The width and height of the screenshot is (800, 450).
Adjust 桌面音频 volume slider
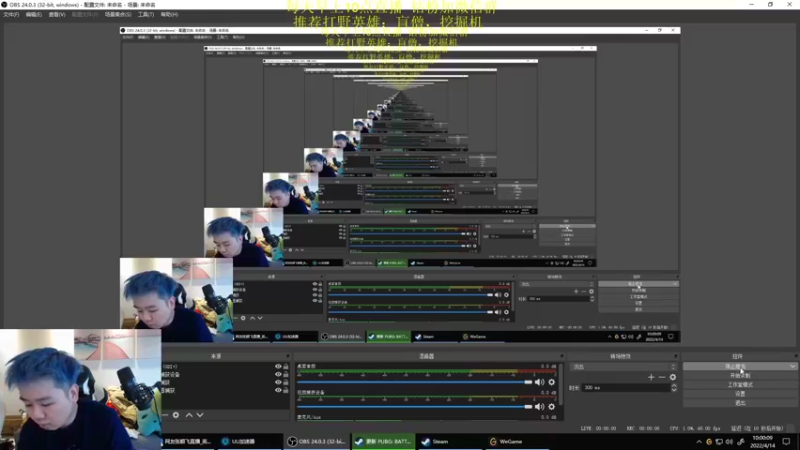pos(415,382)
